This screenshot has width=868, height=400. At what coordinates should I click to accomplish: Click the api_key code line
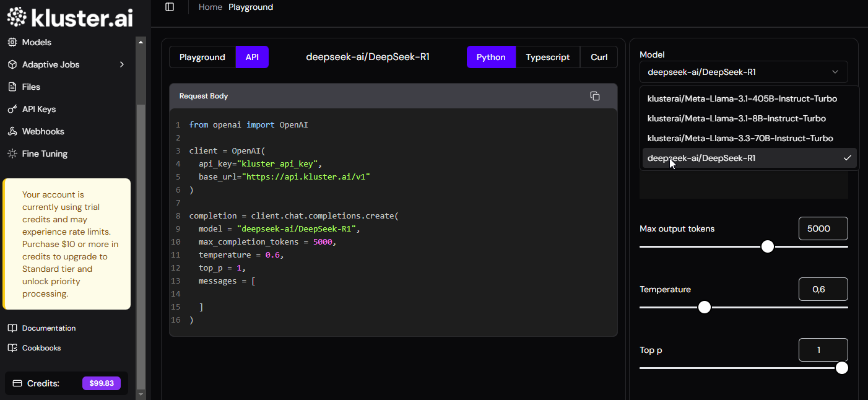261,163
